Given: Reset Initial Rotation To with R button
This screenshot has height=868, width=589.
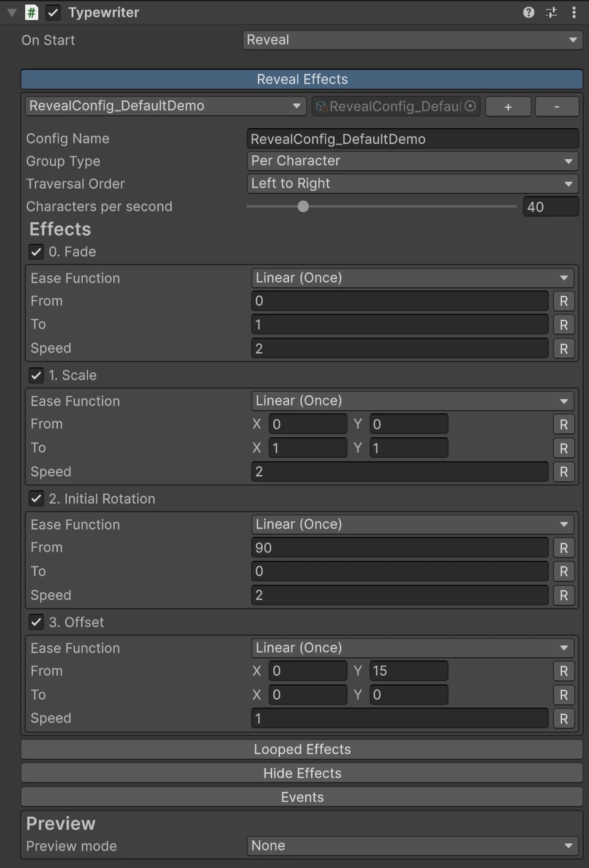Looking at the screenshot, I should click(x=564, y=572).
